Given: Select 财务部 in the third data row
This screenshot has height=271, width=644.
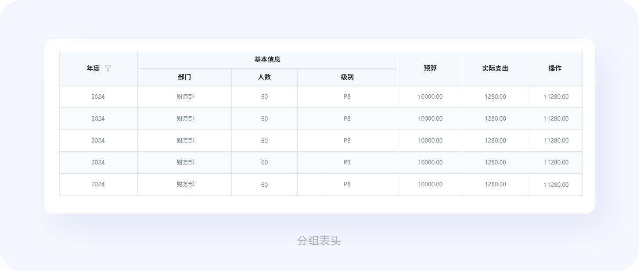Looking at the screenshot, I should 185,140.
